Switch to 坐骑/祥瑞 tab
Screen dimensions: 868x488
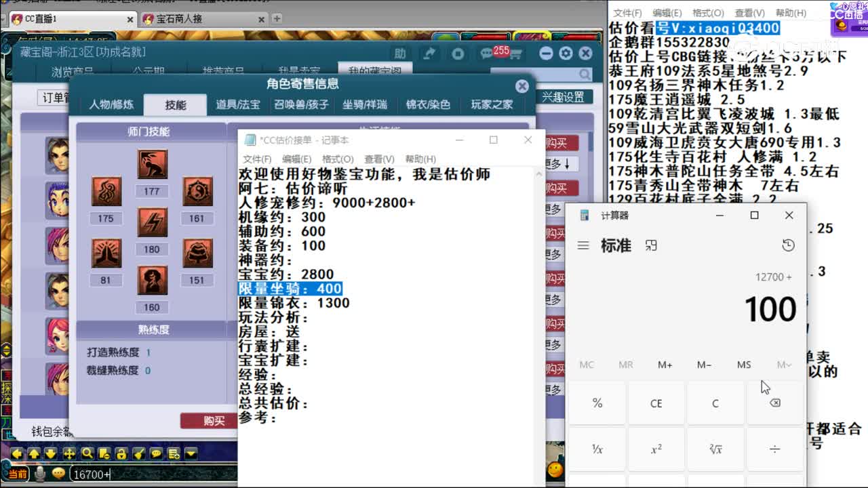tap(365, 104)
